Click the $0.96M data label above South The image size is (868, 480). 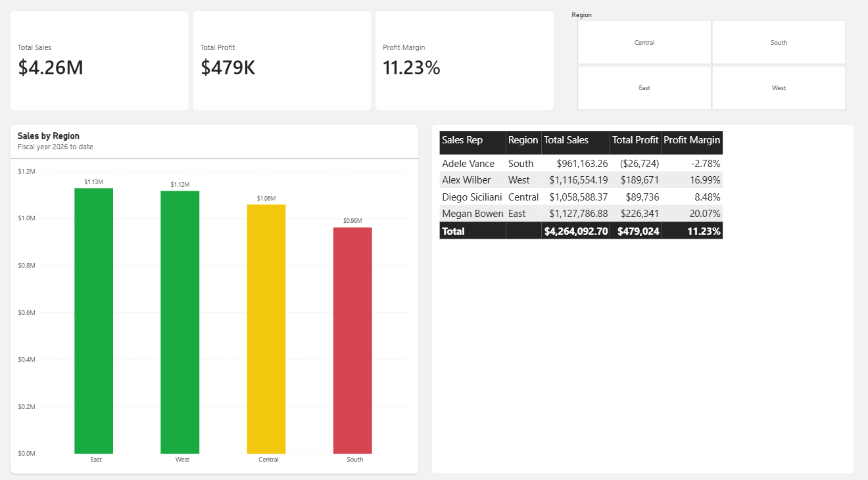pos(352,221)
